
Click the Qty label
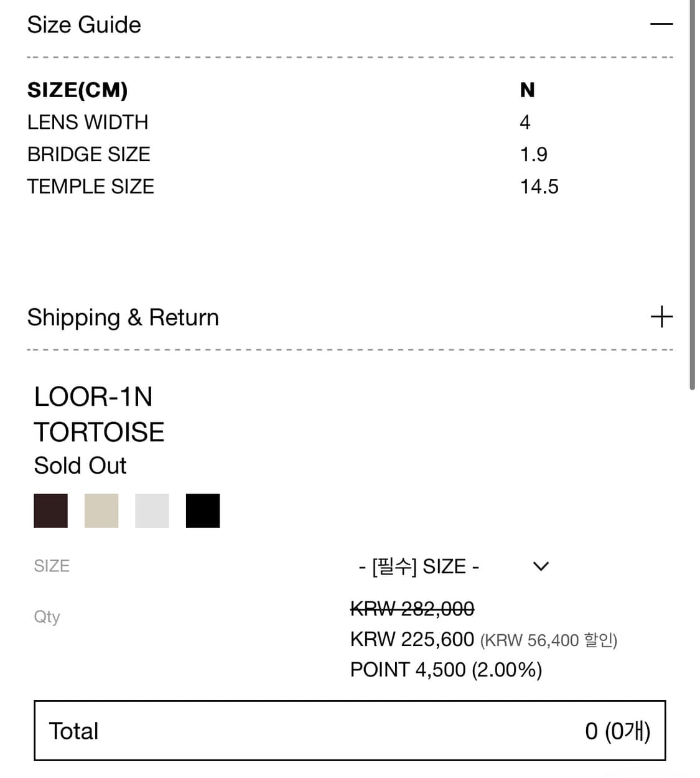coord(47,617)
